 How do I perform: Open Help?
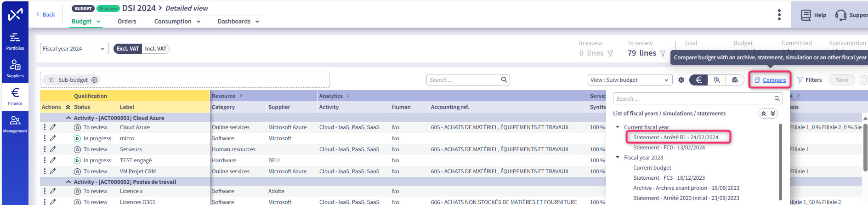coord(813,15)
